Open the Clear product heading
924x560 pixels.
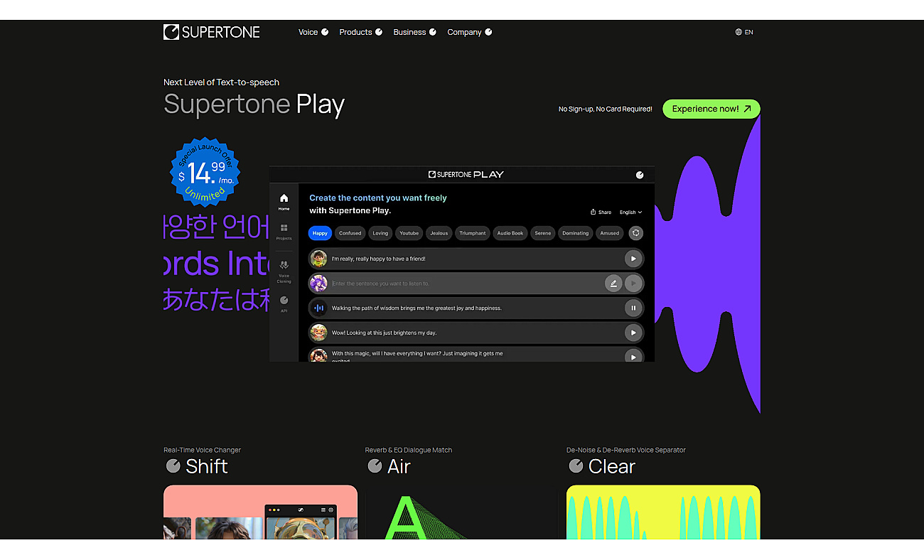[x=611, y=466]
